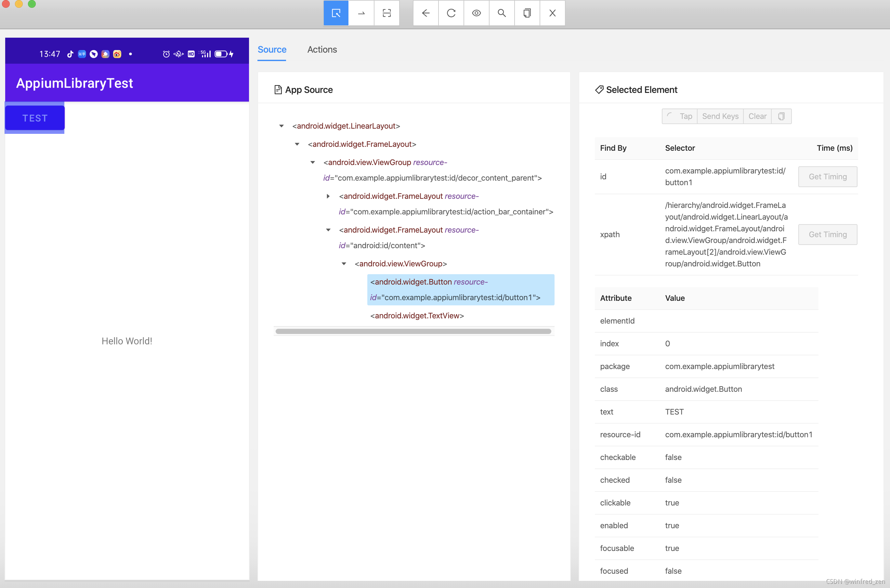
Task: Activate Select Elements mode in toolbar
Action: click(x=336, y=13)
